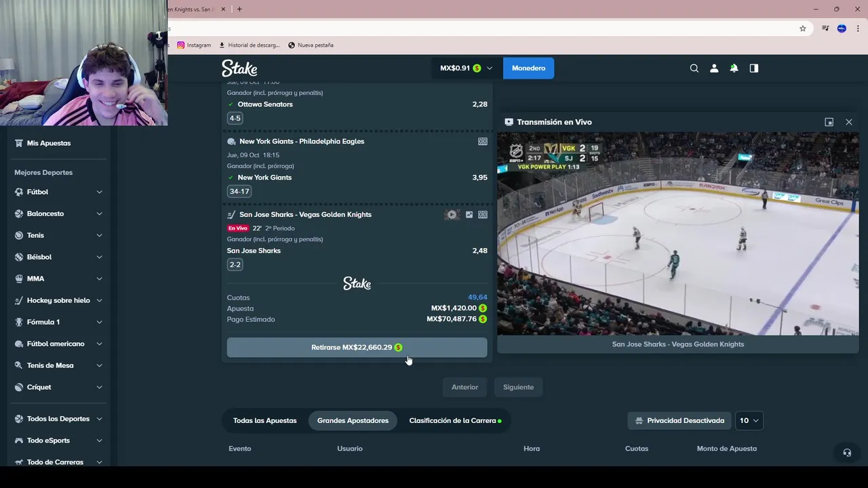The height and width of the screenshot is (488, 868).
Task: Click the Anterior pagination button
Action: click(465, 387)
